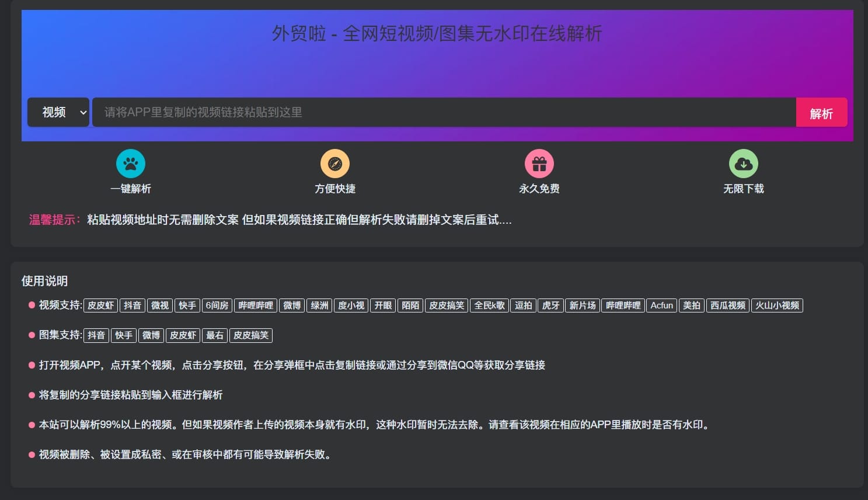The width and height of the screenshot is (868, 500).
Task: Click the 外贸啦 page title heading
Action: (437, 34)
